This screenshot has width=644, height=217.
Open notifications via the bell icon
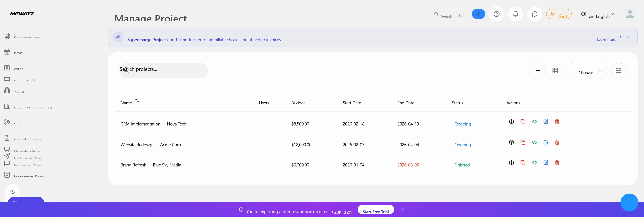coord(516,14)
